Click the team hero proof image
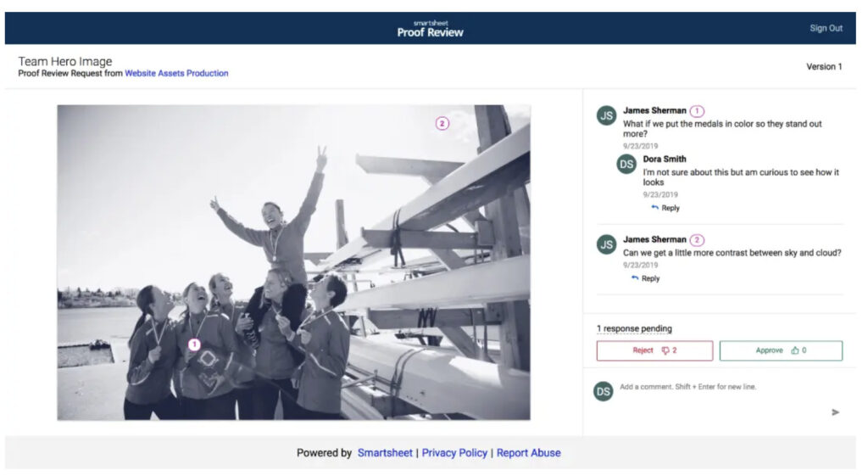The width and height of the screenshot is (868, 476). 293,262
